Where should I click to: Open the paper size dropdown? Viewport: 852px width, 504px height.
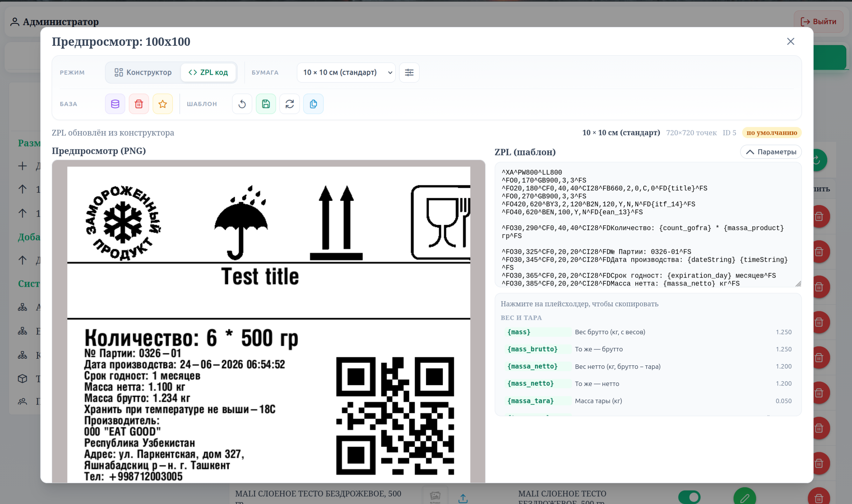(x=346, y=72)
